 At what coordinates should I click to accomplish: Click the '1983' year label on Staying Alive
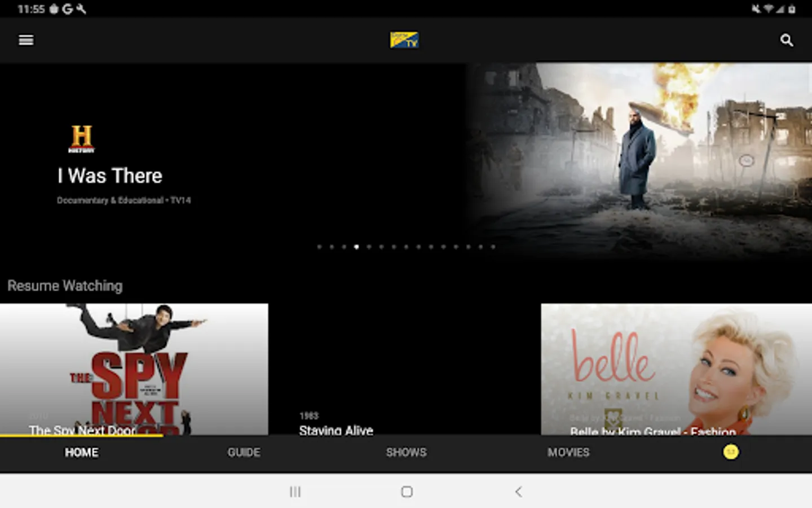pyautogui.click(x=309, y=415)
